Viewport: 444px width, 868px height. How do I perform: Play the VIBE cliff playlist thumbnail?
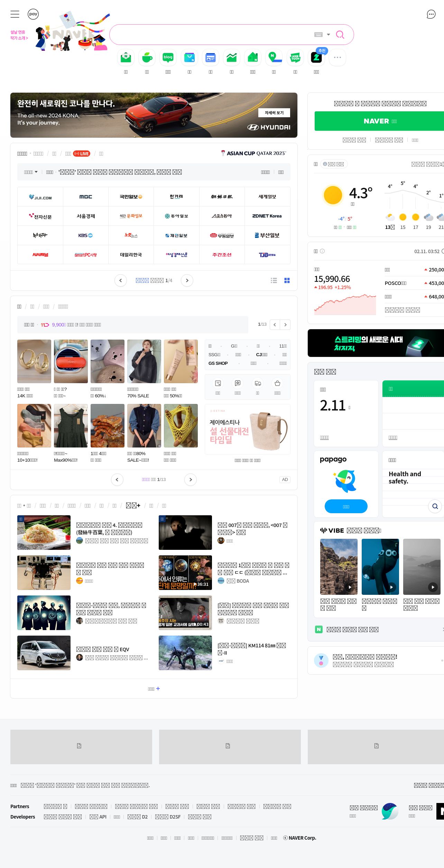[x=339, y=567]
